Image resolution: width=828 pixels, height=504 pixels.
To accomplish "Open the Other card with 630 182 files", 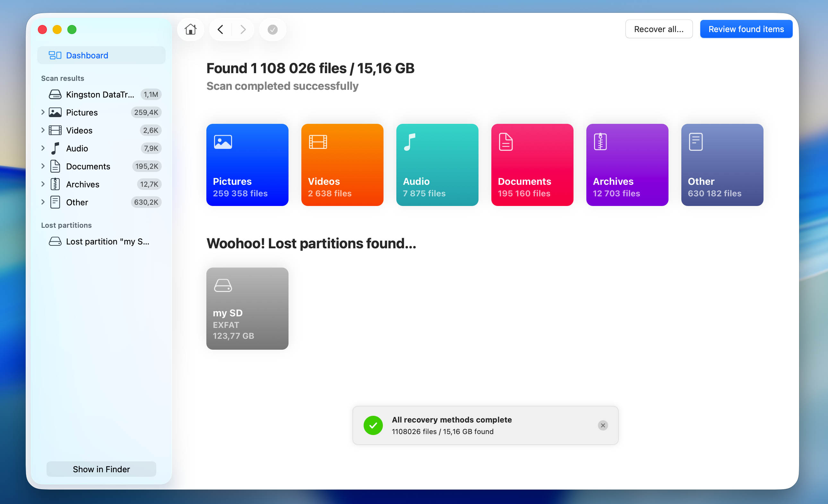I will [722, 165].
